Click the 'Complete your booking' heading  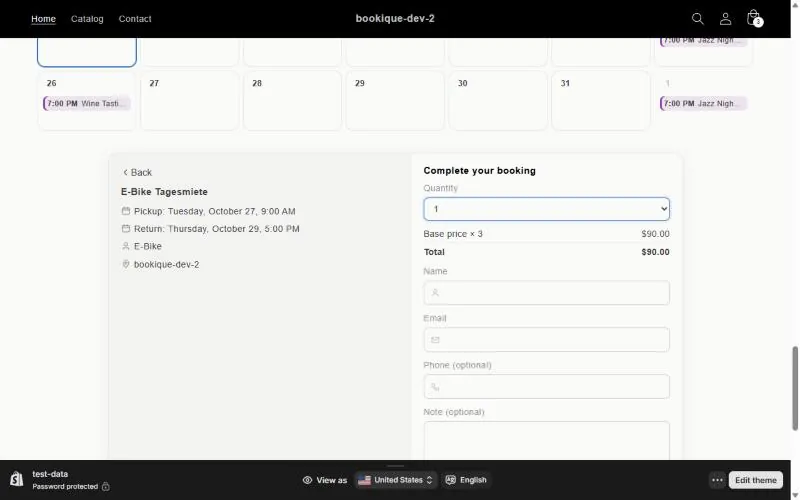coord(480,171)
